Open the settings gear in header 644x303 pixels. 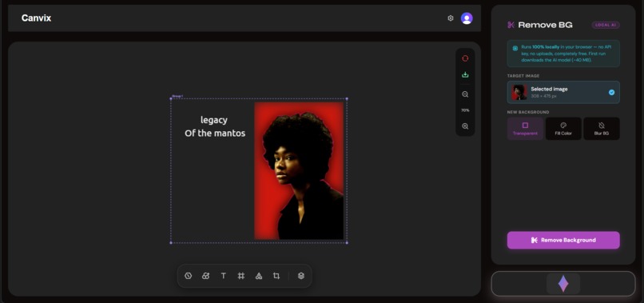451,18
